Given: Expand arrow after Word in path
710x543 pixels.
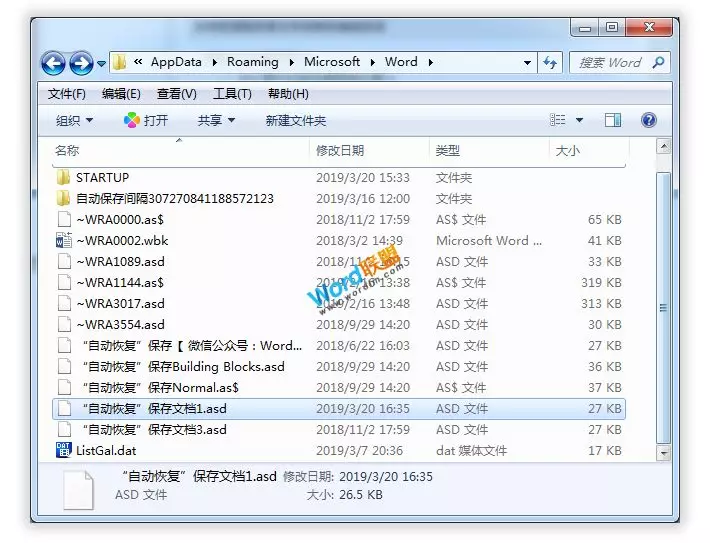Looking at the screenshot, I should [431, 62].
